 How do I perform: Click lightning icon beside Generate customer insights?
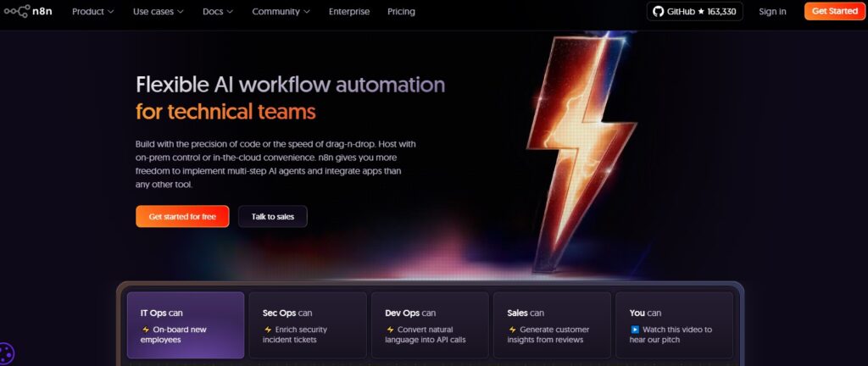(x=512, y=330)
